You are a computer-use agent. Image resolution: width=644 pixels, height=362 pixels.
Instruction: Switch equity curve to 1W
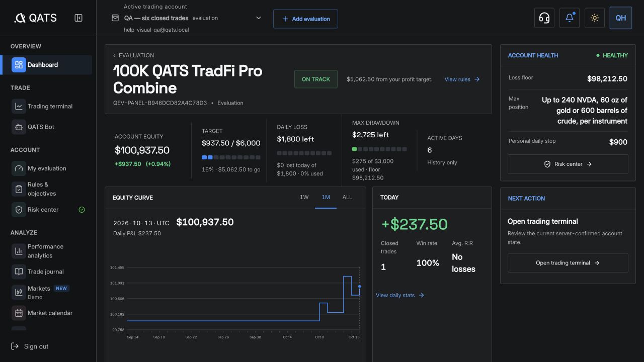tap(304, 197)
